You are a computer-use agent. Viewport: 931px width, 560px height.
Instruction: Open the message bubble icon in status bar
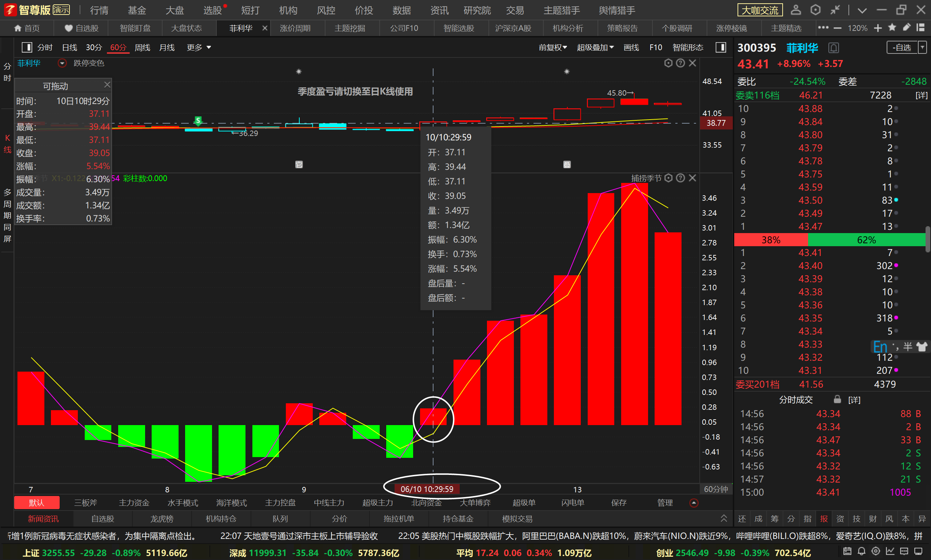[904, 551]
